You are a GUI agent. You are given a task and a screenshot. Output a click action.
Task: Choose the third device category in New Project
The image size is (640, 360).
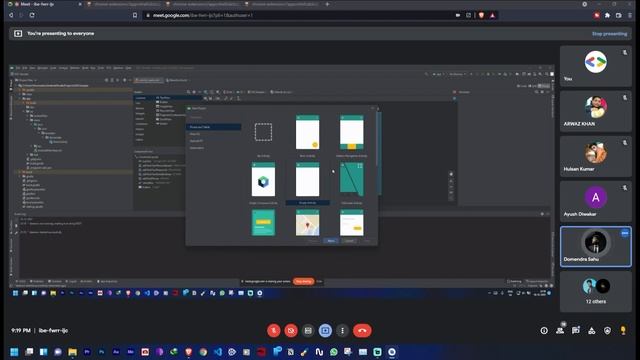213,141
